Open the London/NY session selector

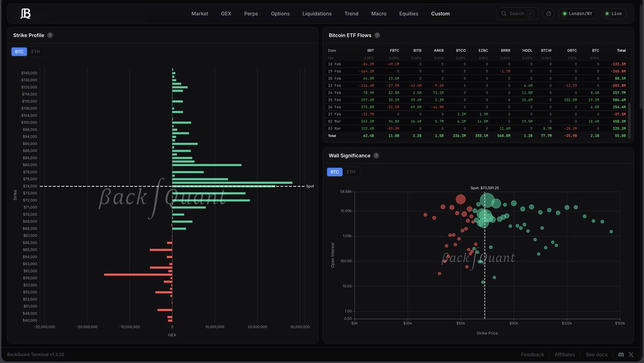pyautogui.click(x=578, y=13)
